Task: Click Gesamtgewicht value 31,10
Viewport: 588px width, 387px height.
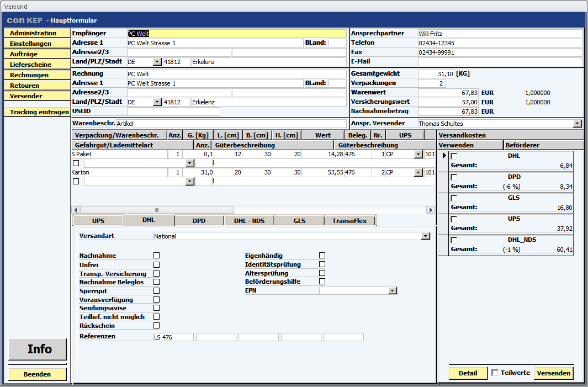Action: tap(436, 74)
